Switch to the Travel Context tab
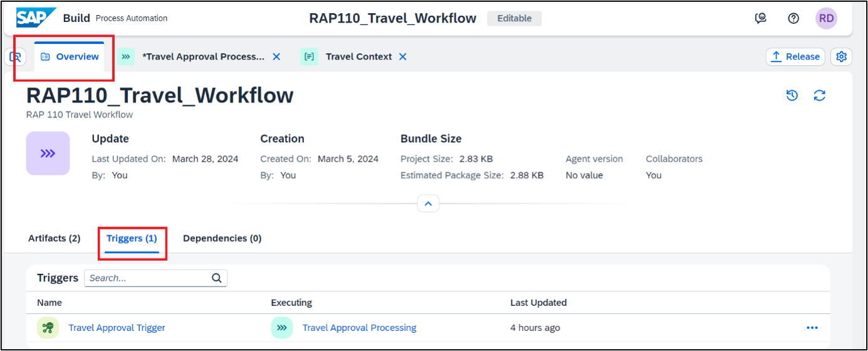This screenshot has height=351, width=868. tap(358, 56)
